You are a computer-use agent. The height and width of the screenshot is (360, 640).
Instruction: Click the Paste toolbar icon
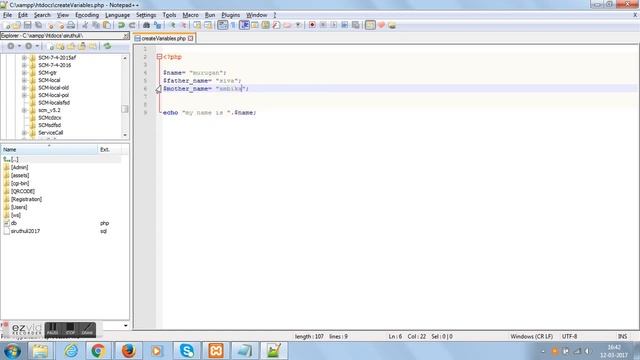(x=107, y=25)
